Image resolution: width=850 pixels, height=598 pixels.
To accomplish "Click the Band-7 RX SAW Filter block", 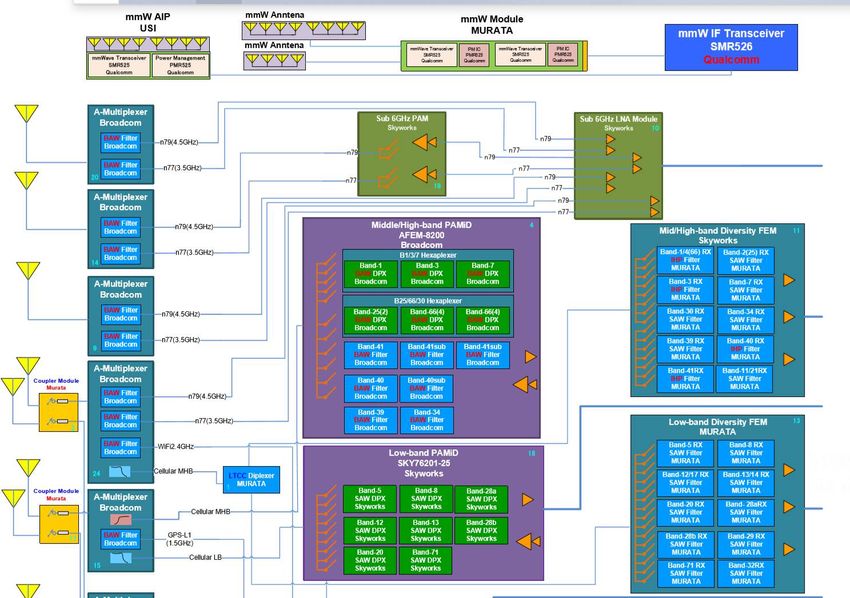I will click(x=745, y=290).
